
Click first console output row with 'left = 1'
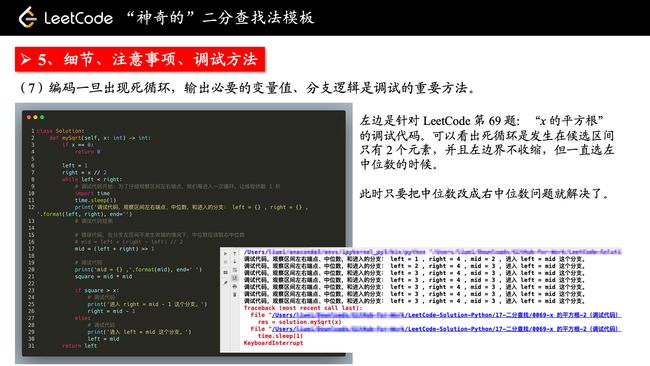(x=414, y=259)
